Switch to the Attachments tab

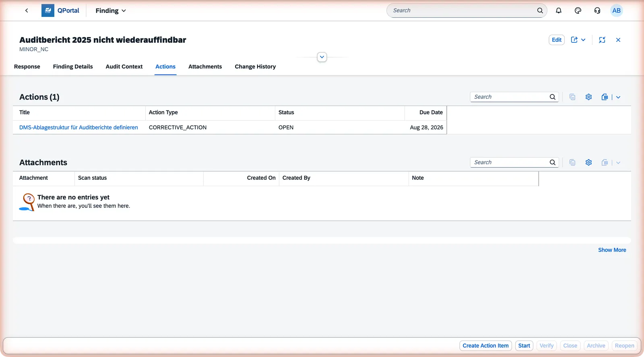click(205, 66)
